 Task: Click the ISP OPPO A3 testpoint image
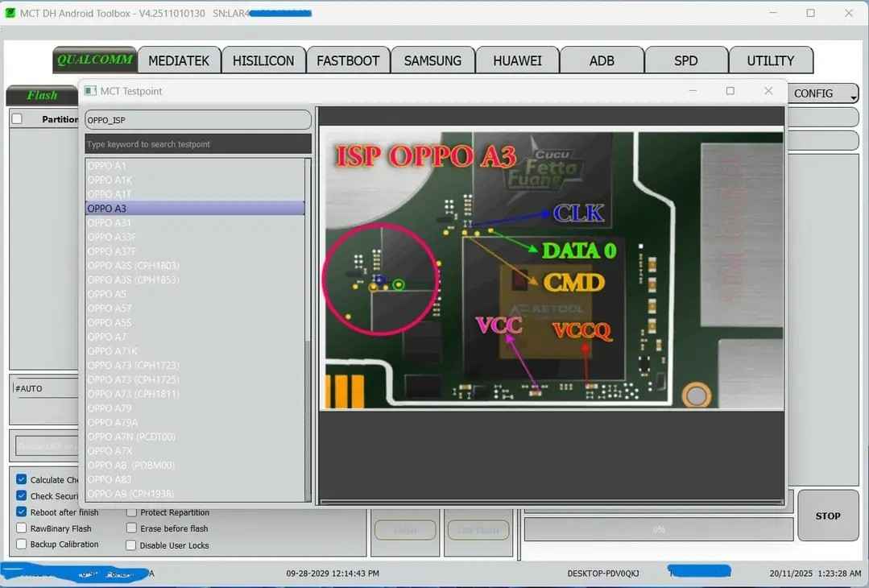click(552, 268)
